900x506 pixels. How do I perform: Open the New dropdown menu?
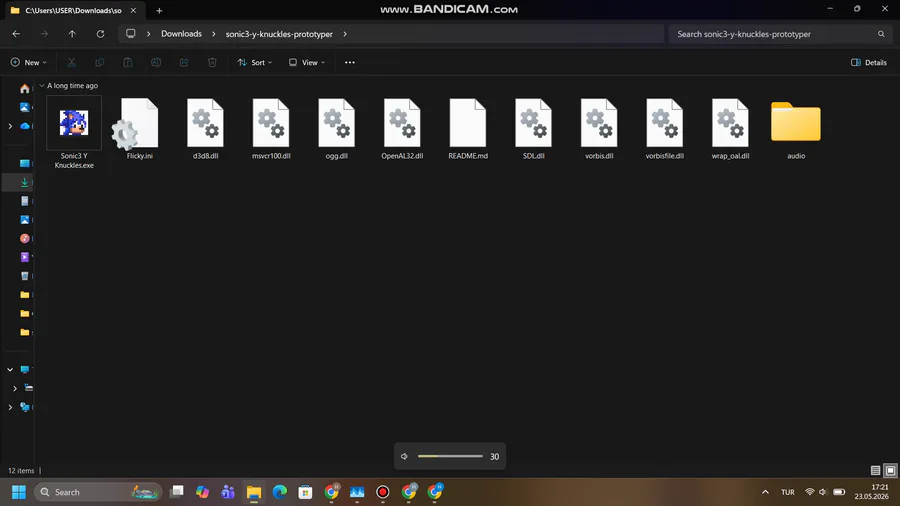(x=29, y=63)
